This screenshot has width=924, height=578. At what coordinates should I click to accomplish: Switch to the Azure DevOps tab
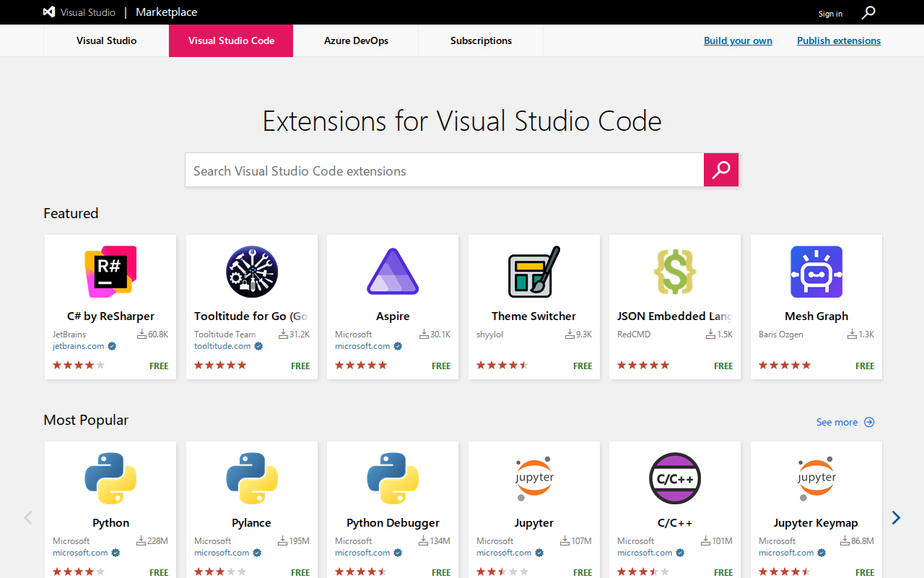[x=356, y=40]
